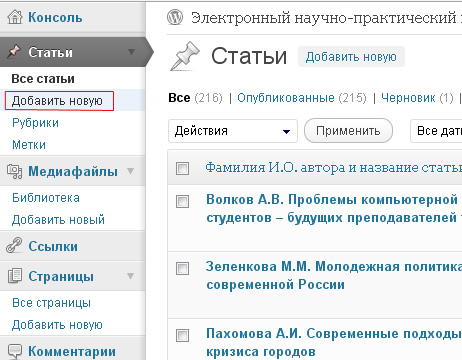
Task: Tick the select-all checkbox in the table header
Action: pyautogui.click(x=182, y=168)
